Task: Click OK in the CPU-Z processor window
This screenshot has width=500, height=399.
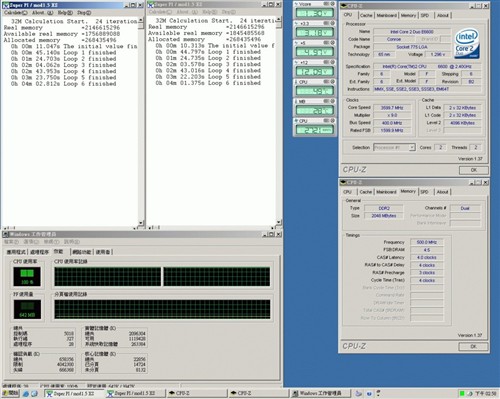Action: click(x=474, y=170)
